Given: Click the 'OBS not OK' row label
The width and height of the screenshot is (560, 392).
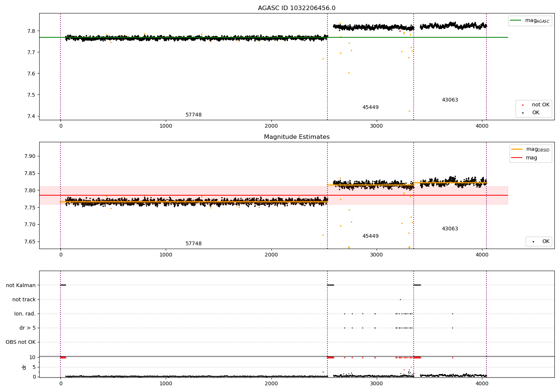Looking at the screenshot, I should (21, 342).
